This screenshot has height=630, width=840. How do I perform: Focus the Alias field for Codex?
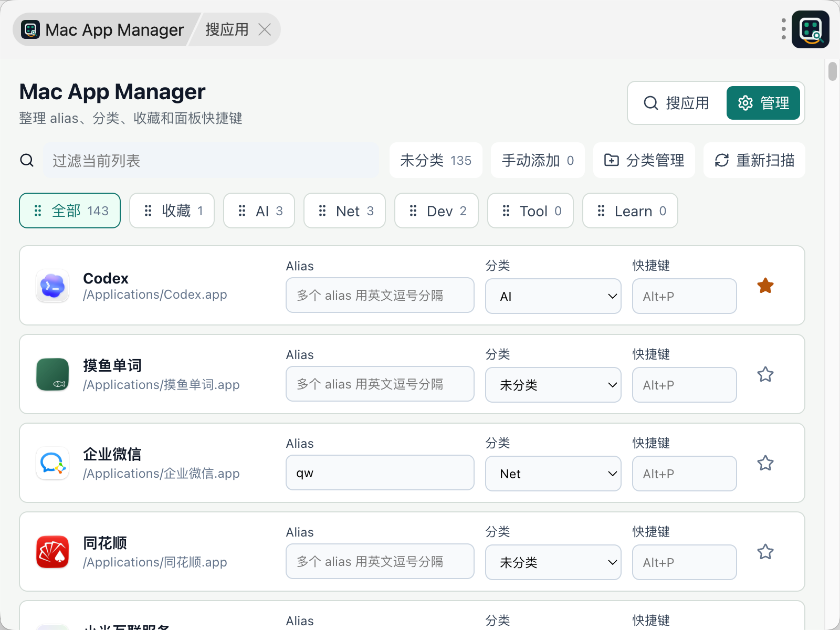tap(380, 295)
